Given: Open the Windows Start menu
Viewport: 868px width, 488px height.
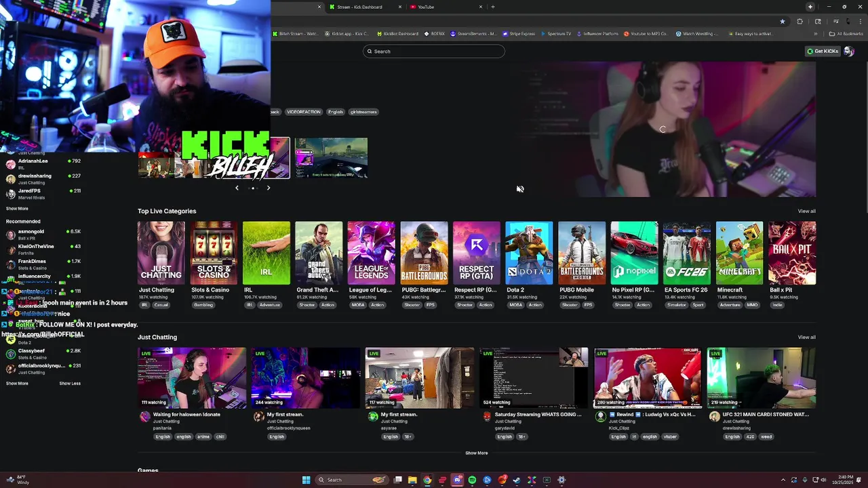Looking at the screenshot, I should point(306,480).
